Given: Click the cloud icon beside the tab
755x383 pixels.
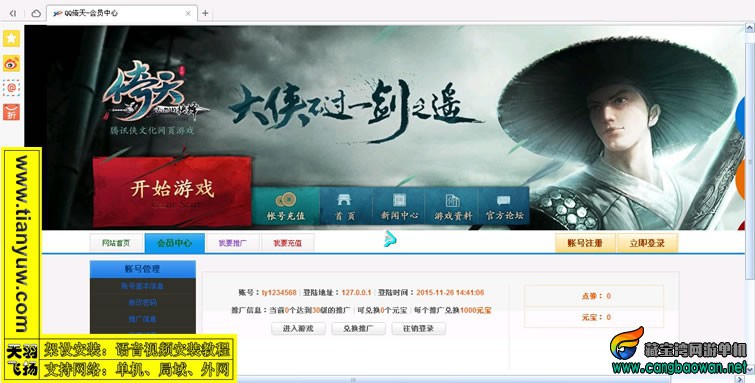Looking at the screenshot, I should pos(36,13).
